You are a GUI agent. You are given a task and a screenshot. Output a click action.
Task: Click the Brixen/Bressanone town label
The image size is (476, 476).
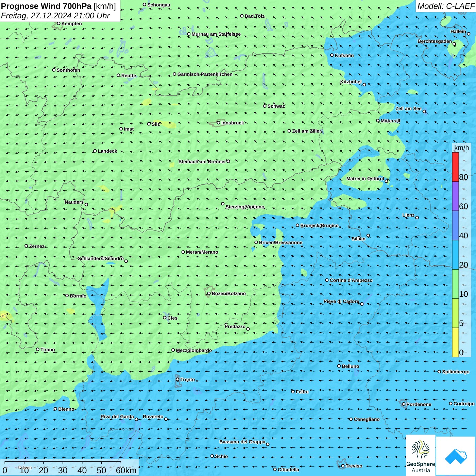point(280,242)
